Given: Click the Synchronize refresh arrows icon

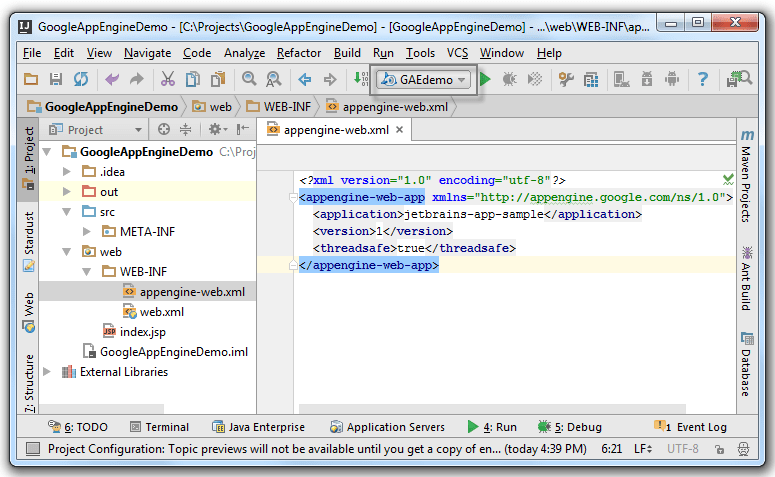Looking at the screenshot, I should [x=81, y=79].
